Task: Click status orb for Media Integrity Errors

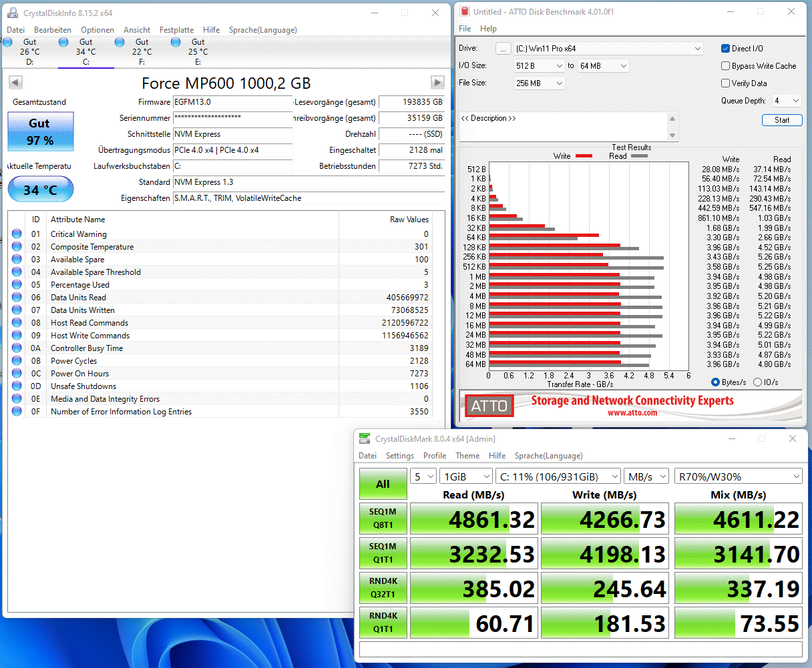Action: pyautogui.click(x=17, y=399)
